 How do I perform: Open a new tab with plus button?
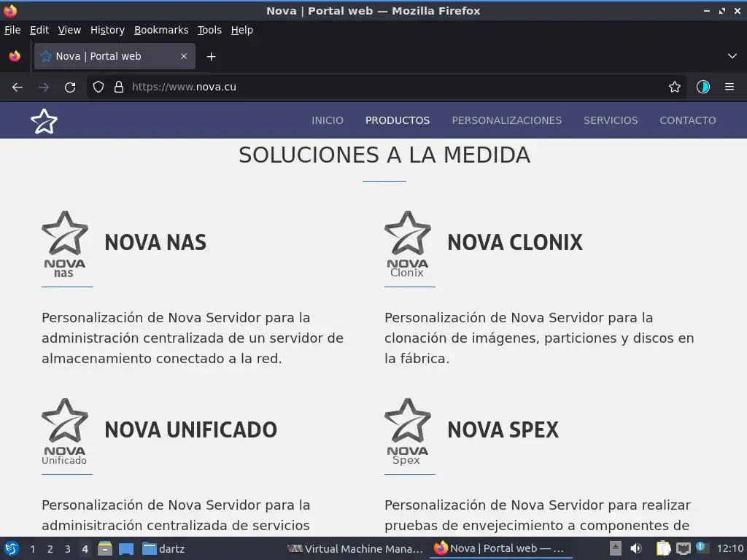click(x=211, y=57)
